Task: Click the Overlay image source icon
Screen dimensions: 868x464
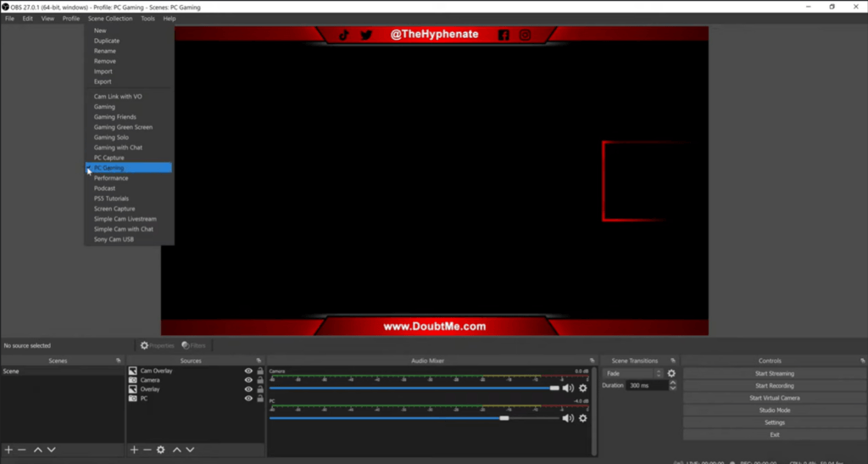Action: tap(133, 389)
